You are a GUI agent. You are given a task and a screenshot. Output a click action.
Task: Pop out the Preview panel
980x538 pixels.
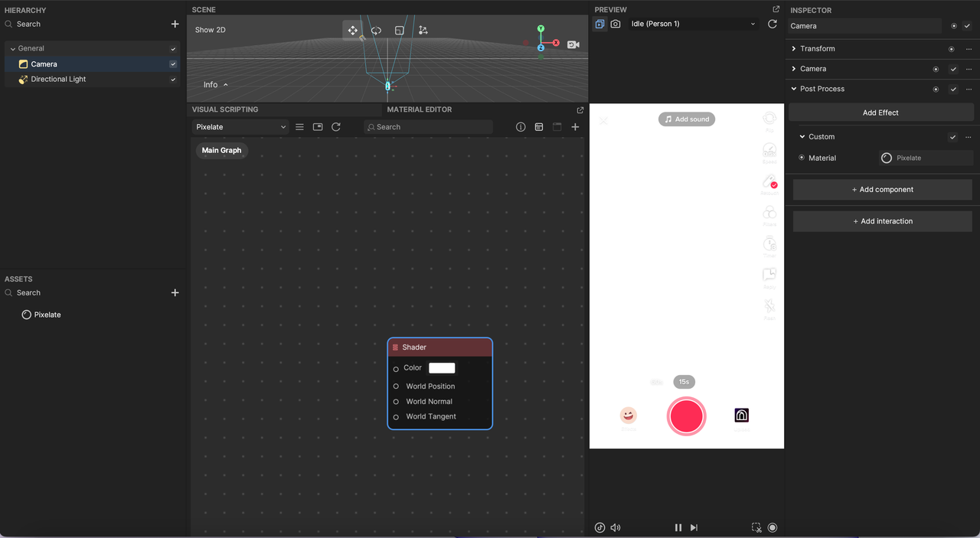pyautogui.click(x=776, y=9)
